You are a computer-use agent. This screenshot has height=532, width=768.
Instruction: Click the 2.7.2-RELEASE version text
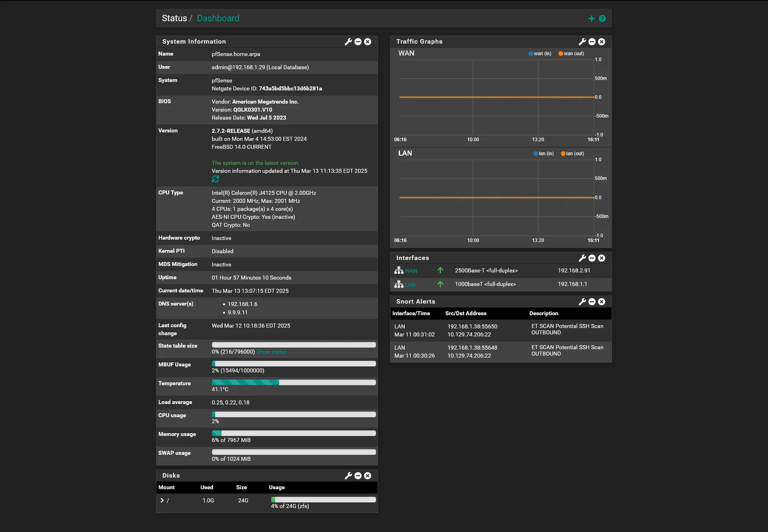click(231, 131)
